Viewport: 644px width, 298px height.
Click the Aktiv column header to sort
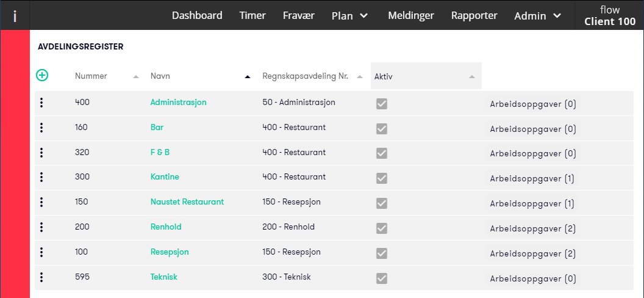[x=426, y=76]
